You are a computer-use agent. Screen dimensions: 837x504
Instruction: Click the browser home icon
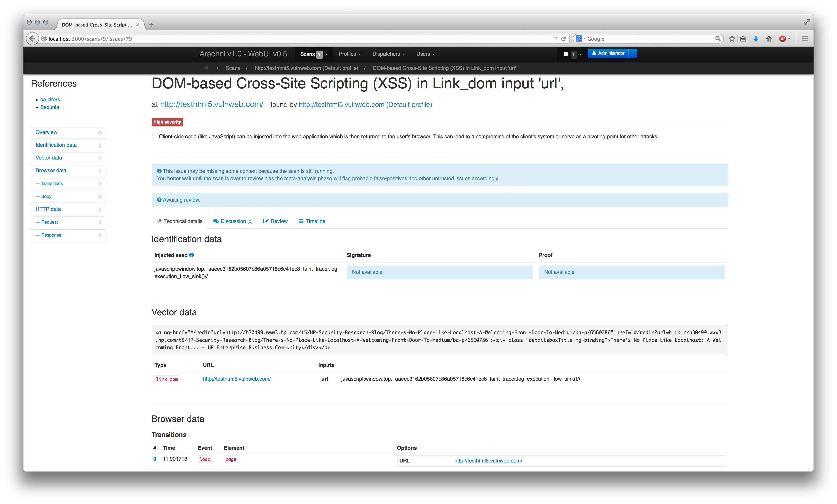pyautogui.click(x=769, y=39)
